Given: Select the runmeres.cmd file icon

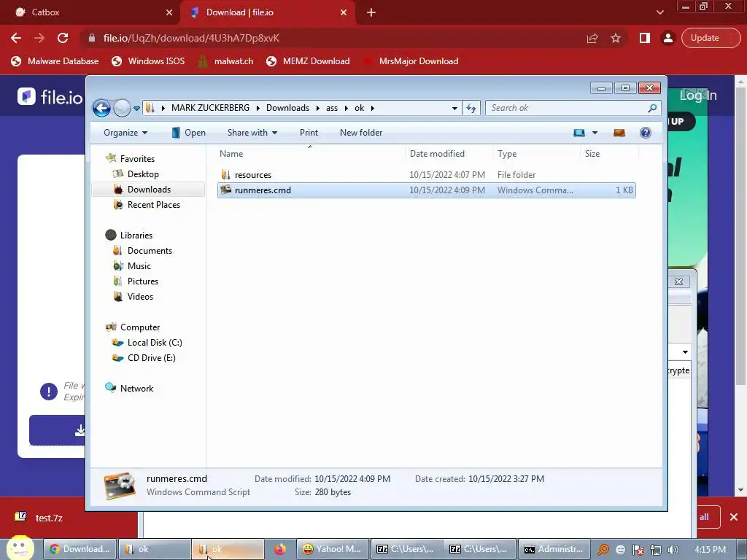Looking at the screenshot, I should [226, 190].
